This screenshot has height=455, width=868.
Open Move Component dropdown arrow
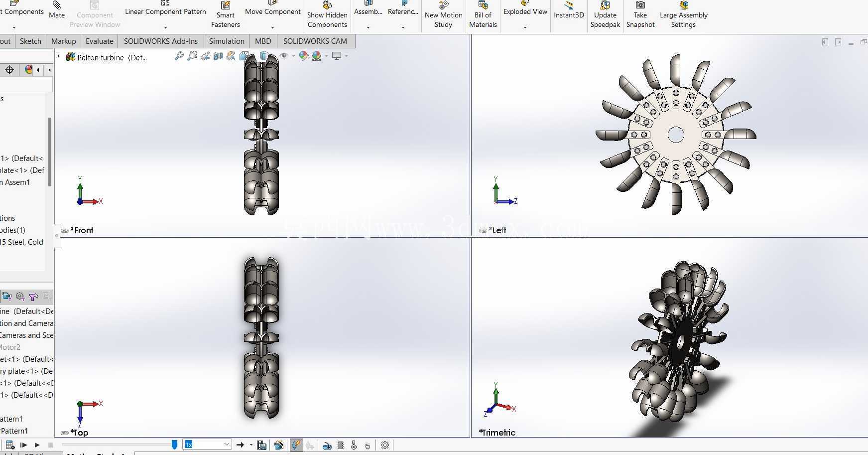[273, 27]
